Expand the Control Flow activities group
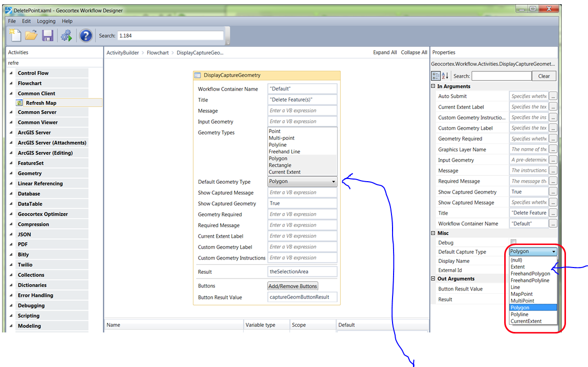Screen dimensions: 588x367 point(11,73)
